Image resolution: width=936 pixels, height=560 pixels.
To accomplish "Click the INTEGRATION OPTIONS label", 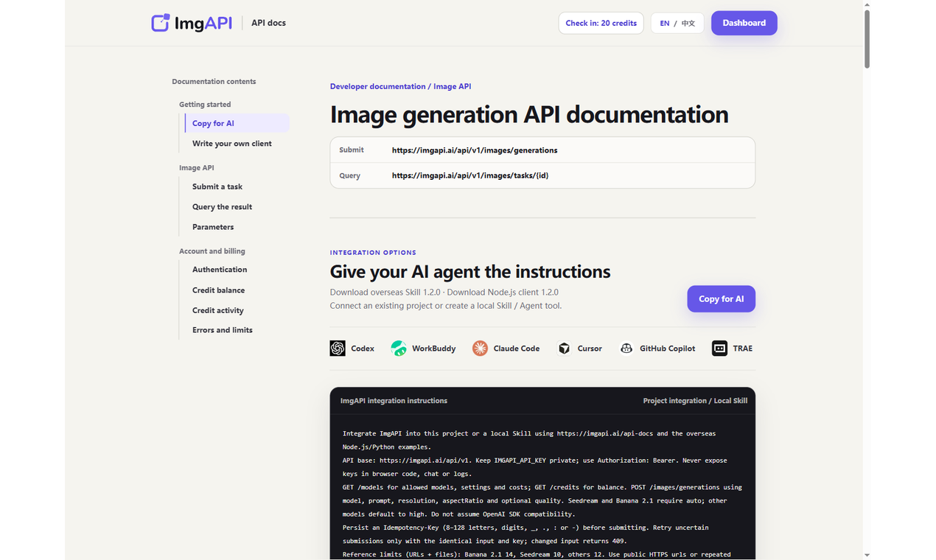I will 373,253.
